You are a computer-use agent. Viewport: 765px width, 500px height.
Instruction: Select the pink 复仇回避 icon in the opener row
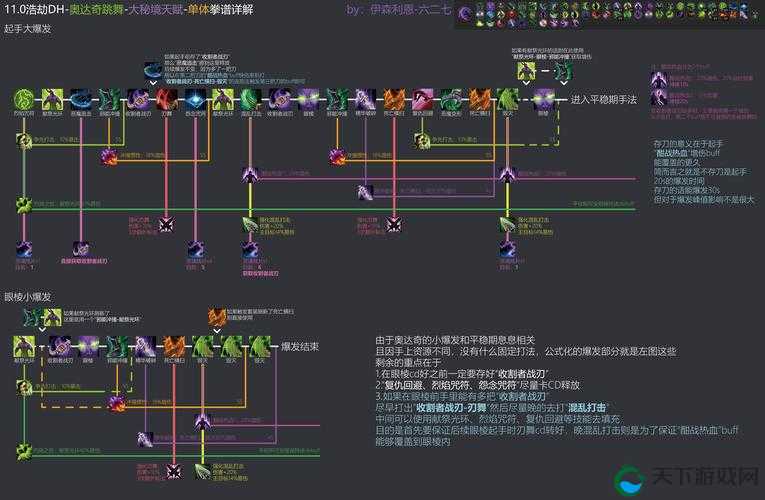[423, 100]
